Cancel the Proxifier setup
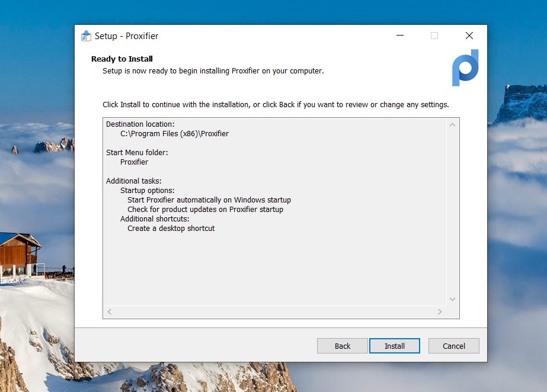This screenshot has height=392, width=547. 453,346
